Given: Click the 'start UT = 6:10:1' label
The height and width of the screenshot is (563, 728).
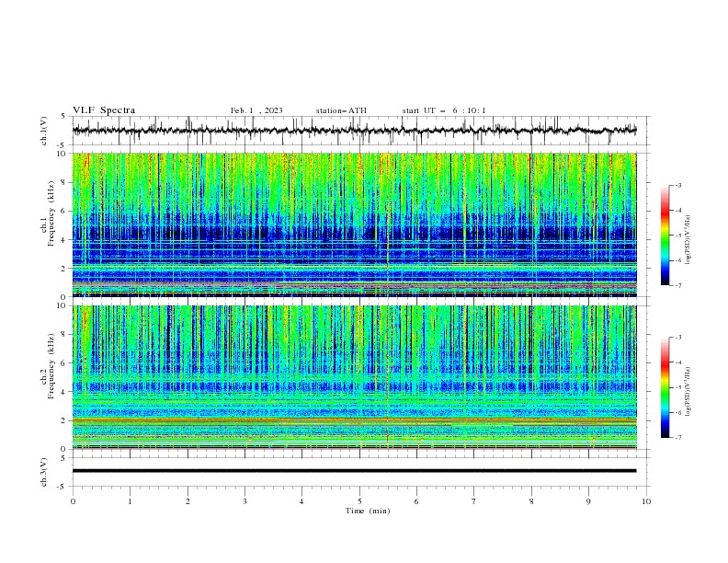Looking at the screenshot, I should [444, 110].
